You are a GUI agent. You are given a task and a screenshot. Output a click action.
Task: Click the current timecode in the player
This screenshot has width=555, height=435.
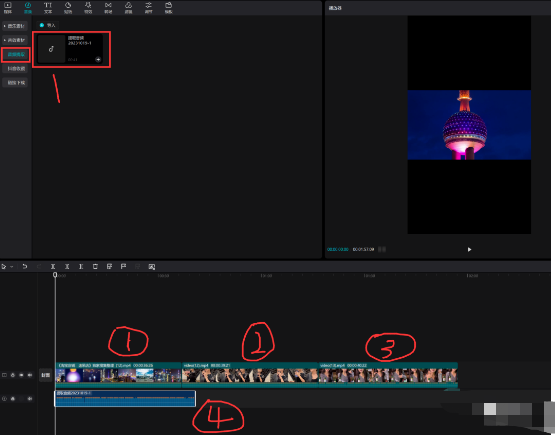tap(338, 250)
